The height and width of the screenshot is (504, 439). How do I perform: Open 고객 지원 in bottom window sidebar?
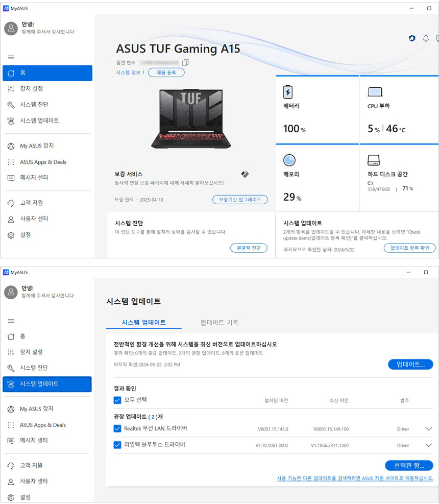pyautogui.click(x=47, y=465)
